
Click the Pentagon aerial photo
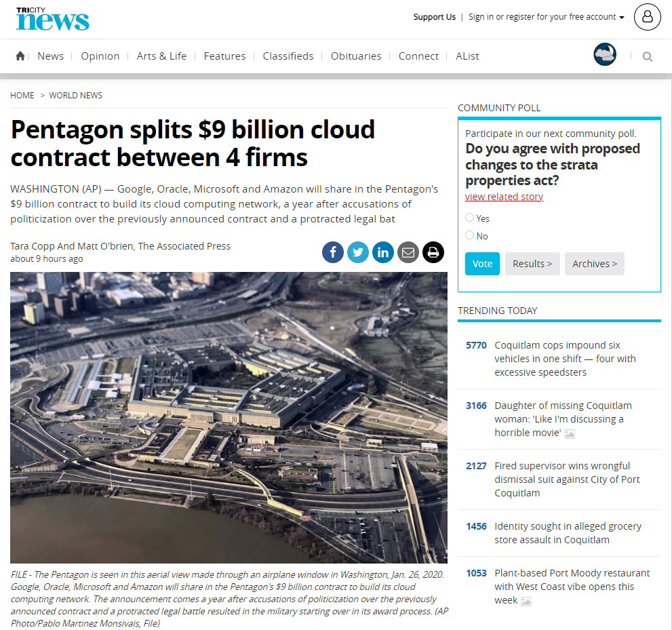[x=229, y=418]
